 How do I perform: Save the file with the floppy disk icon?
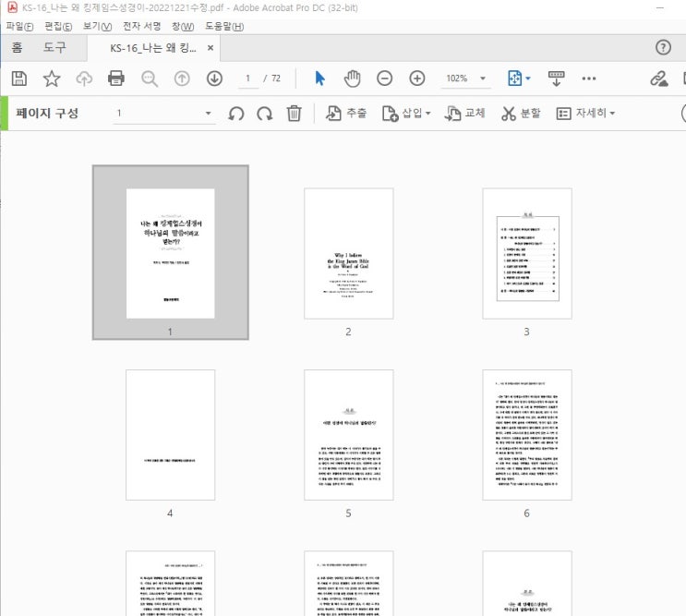coord(18,79)
